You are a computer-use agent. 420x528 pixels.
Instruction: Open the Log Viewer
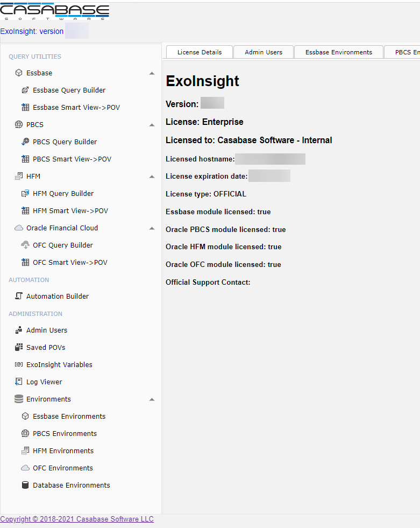44,382
